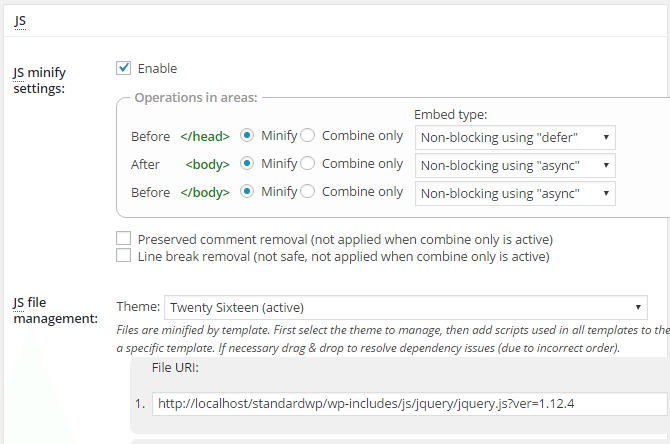Open embed type dropdown for After <body>

[515, 165]
